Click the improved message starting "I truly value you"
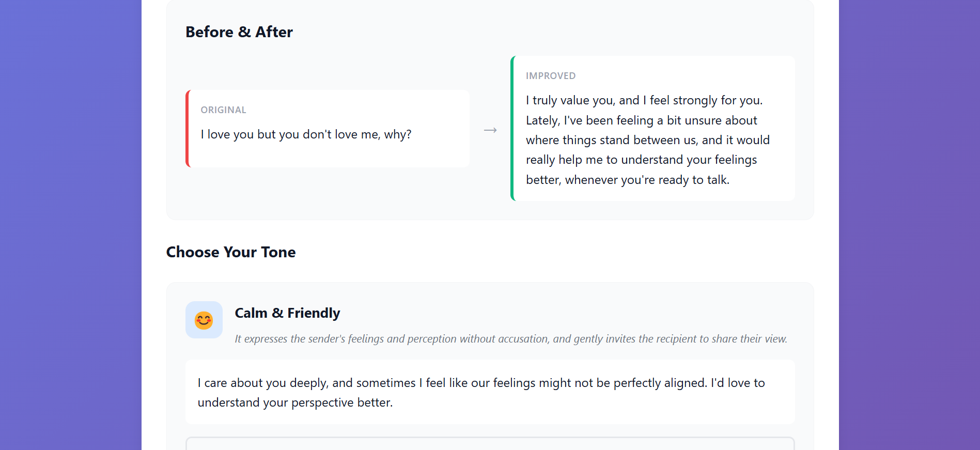 point(644,100)
